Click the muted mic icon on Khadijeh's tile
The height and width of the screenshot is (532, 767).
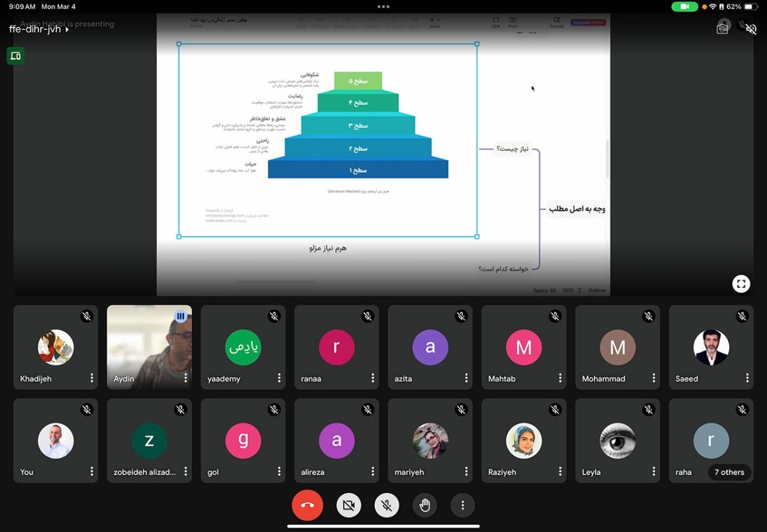pyautogui.click(x=87, y=316)
